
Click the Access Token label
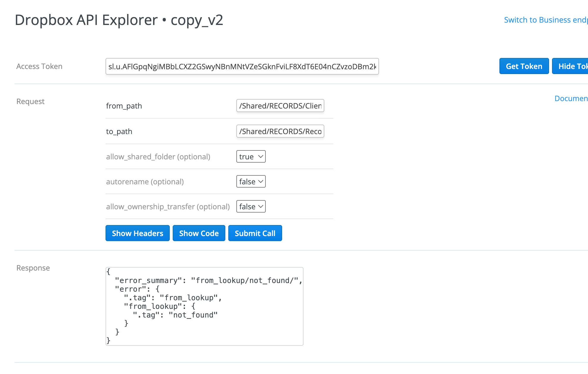(x=39, y=66)
